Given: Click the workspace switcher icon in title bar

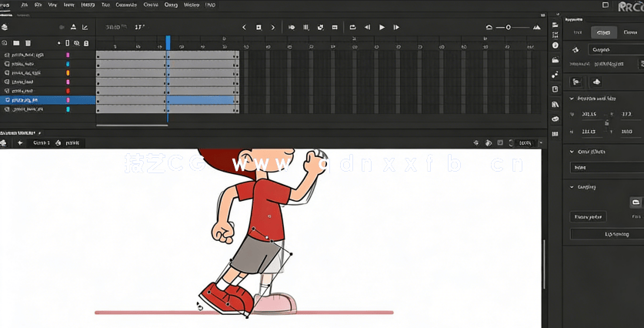Looking at the screenshot, I should (606, 5).
